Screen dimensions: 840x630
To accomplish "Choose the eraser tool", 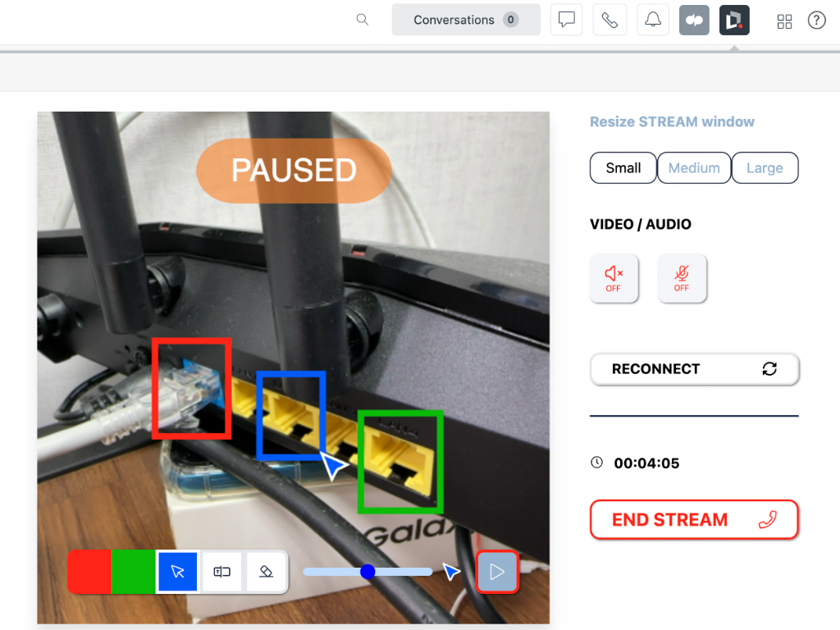I will coord(265,571).
